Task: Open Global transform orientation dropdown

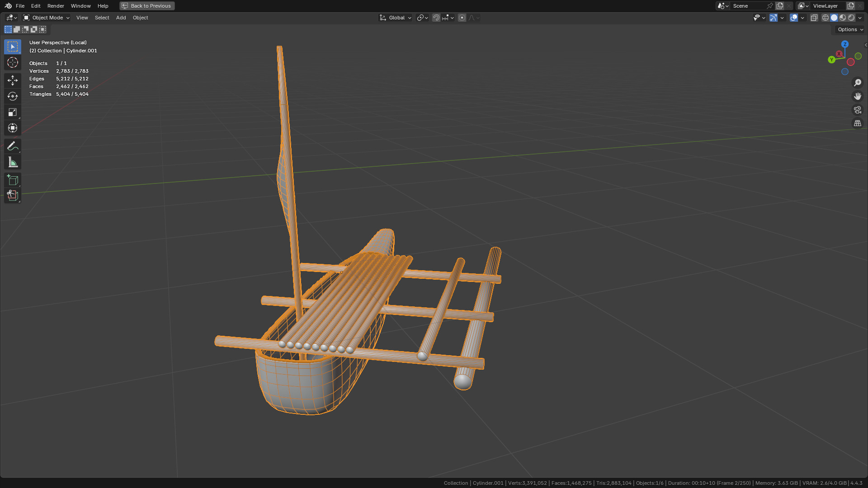Action: pyautogui.click(x=396, y=18)
